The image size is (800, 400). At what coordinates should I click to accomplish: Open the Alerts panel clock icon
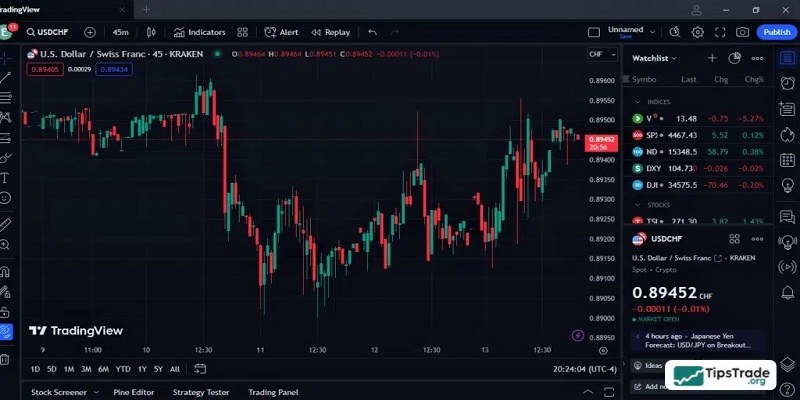point(788,84)
